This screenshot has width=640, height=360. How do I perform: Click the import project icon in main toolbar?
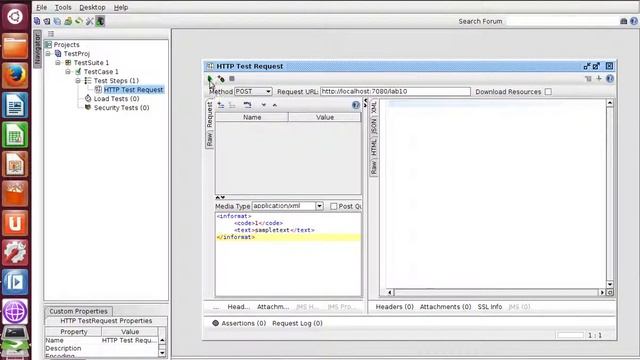47,21
